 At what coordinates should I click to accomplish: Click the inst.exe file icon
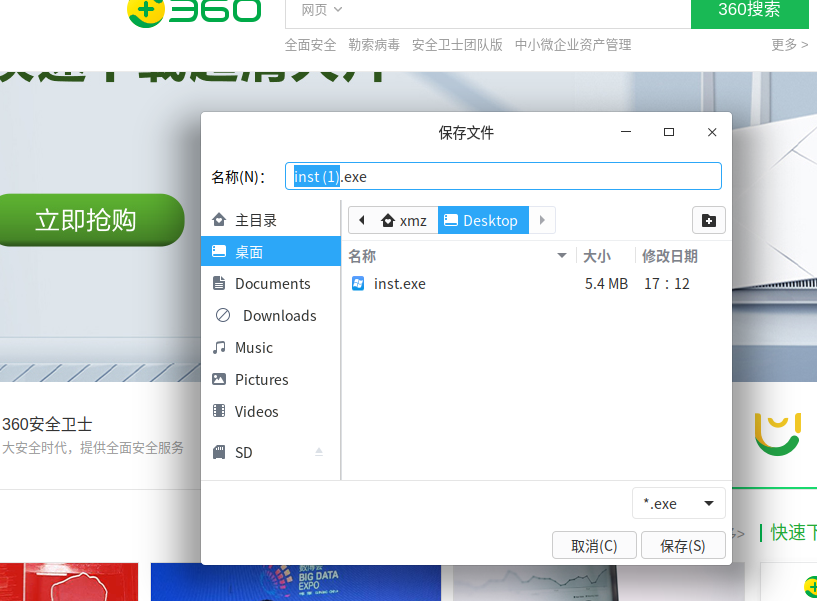point(358,284)
